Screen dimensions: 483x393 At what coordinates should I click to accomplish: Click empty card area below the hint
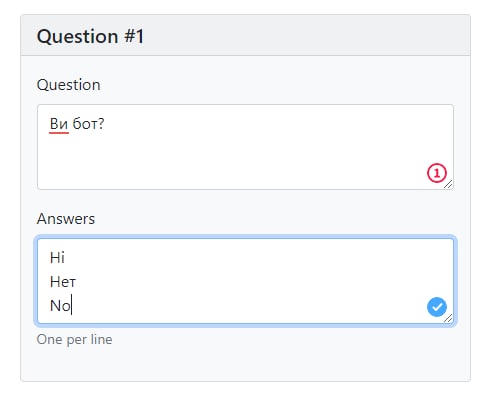click(245, 364)
